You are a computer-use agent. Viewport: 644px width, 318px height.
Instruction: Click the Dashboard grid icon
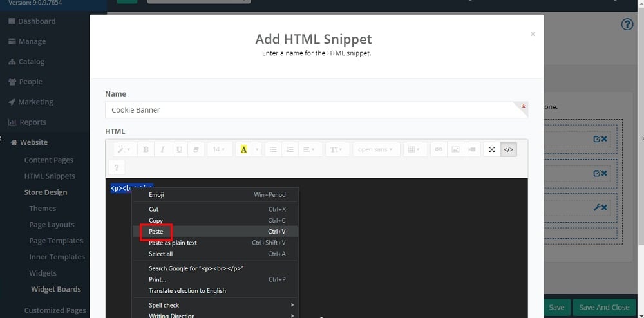coord(12,21)
